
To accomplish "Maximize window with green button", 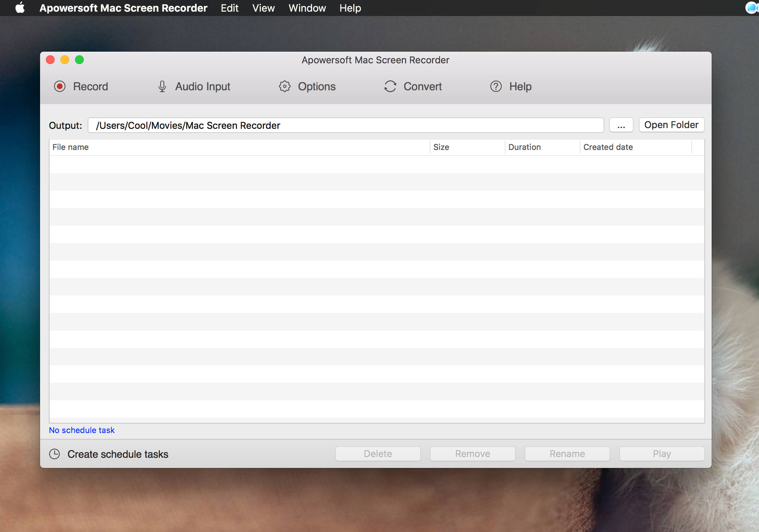I will [79, 60].
